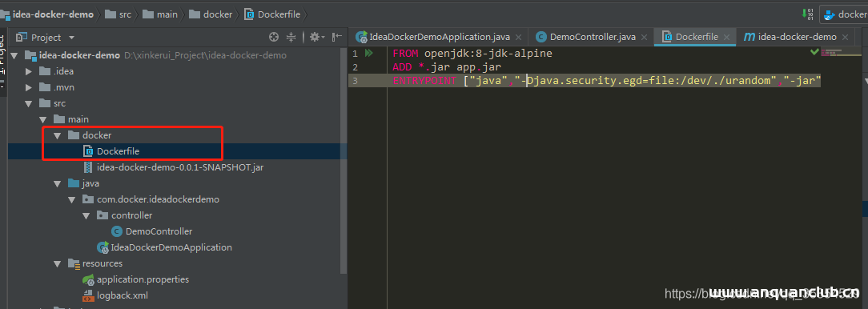Close the DemoController.java tab
Screen dimensions: 868x309
[645, 37]
